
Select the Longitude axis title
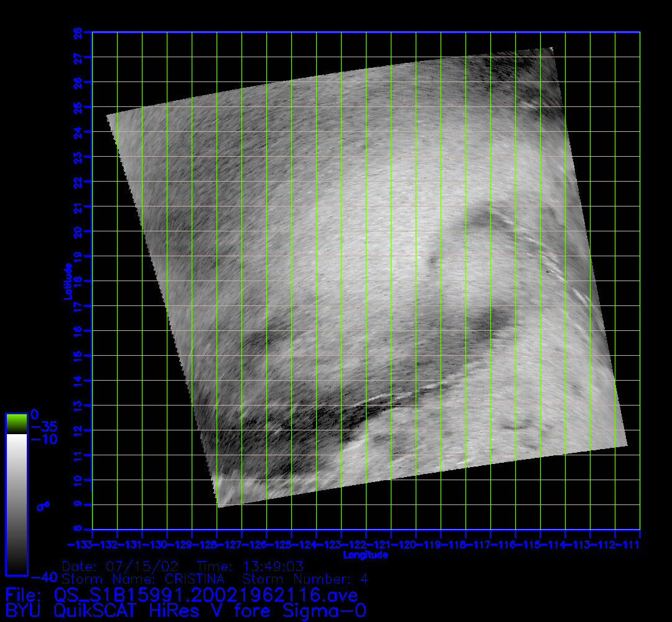[x=366, y=555]
